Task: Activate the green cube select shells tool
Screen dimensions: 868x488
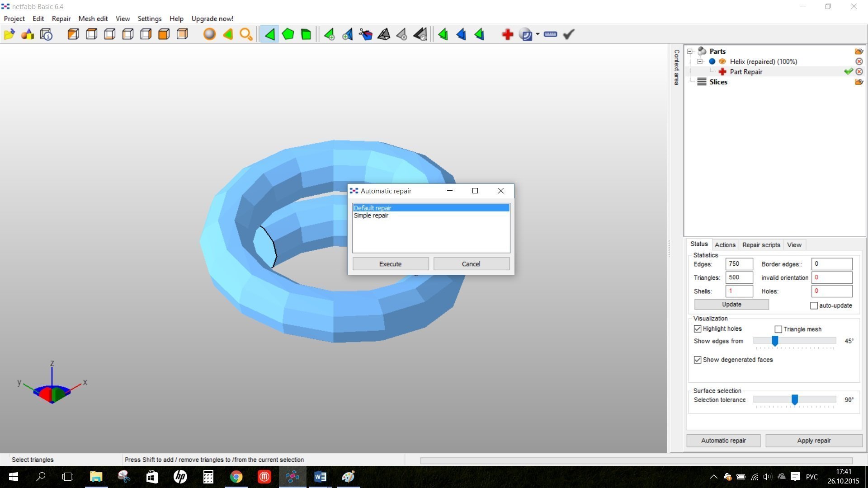Action: [306, 34]
